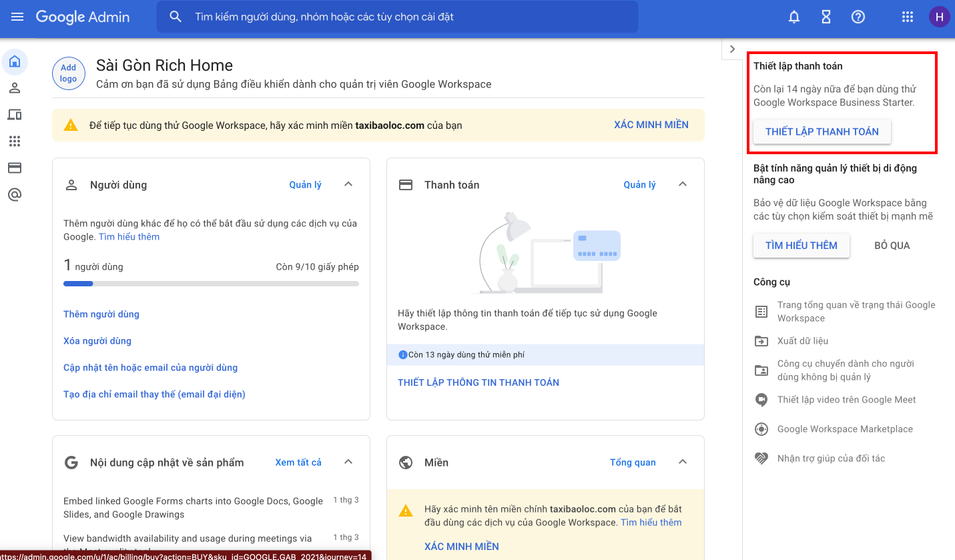Screen dimensions: 955x560
Task: Click the Google G icon in product updates
Action: 71,463
